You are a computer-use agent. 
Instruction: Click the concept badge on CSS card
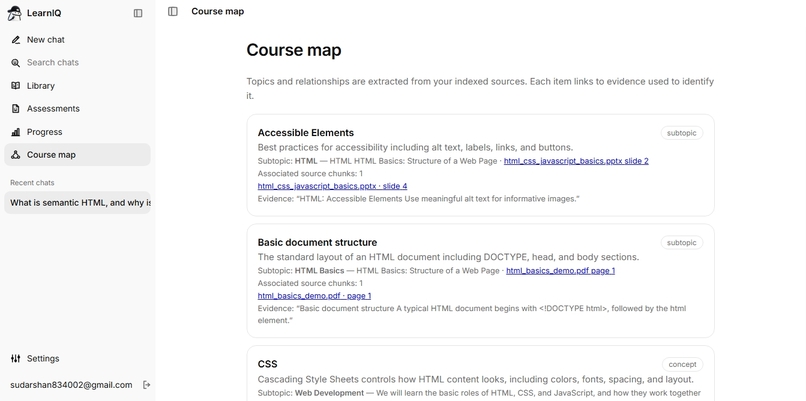coord(682,364)
